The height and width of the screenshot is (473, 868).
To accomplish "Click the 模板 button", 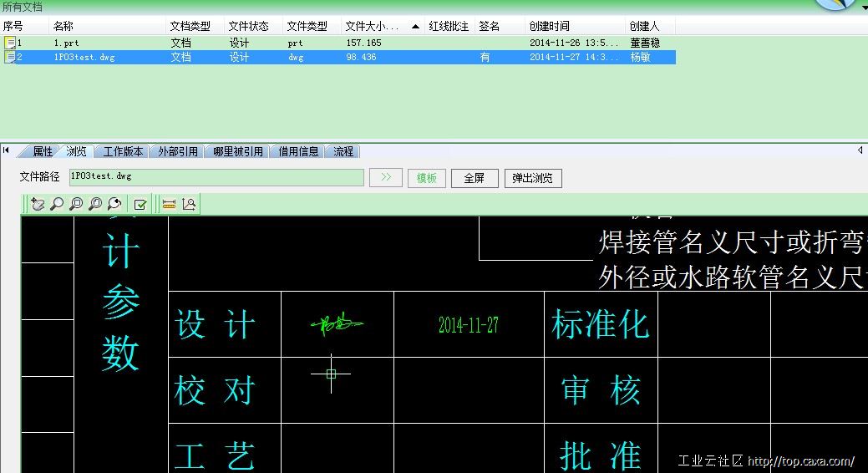I will click(x=427, y=178).
